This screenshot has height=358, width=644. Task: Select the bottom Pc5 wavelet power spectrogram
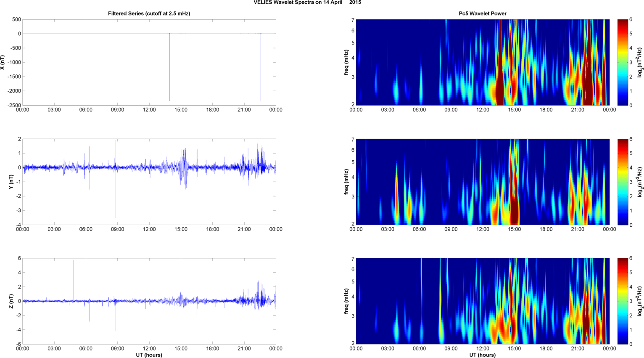click(483, 301)
